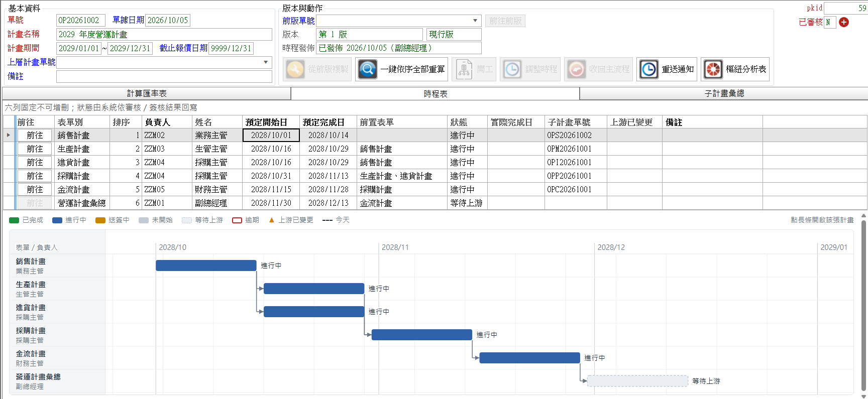Click the 收回主流程 icon
The height and width of the screenshot is (399, 868).
click(577, 69)
